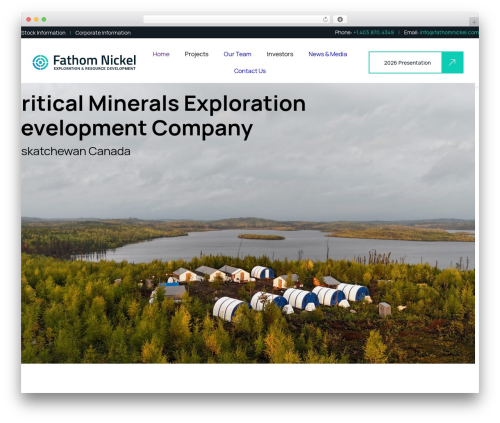Open the Home menu item
The width and height of the screenshot is (500, 423).
(x=161, y=54)
